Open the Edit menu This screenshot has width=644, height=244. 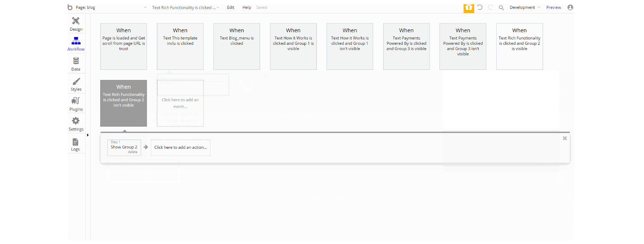pyautogui.click(x=231, y=7)
